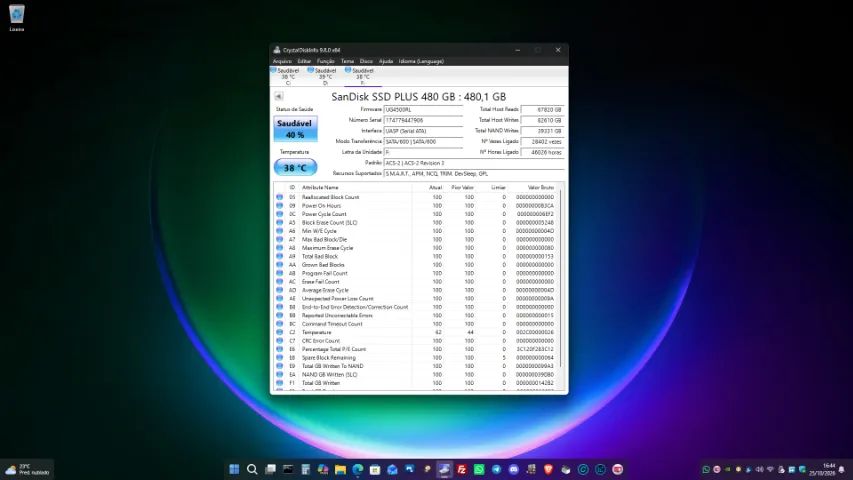This screenshot has width=853, height=480.
Task: Open the Idioma (Language) menu
Action: point(421,61)
